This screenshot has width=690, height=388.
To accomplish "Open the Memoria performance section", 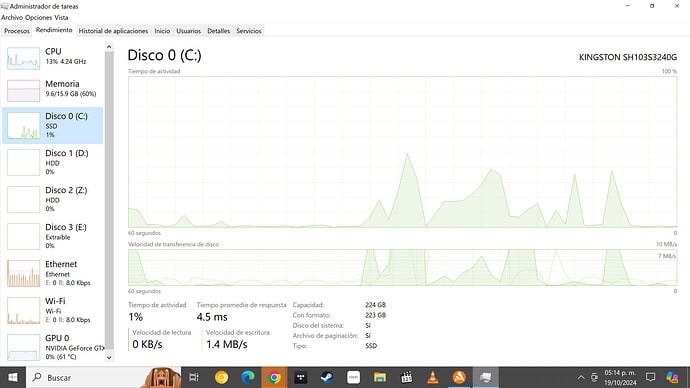I will 52,89.
